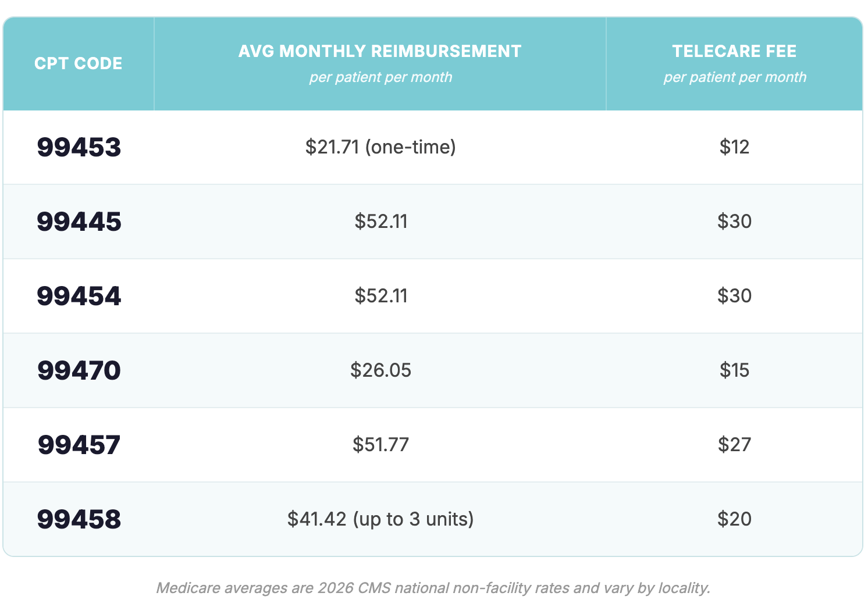Select CPT code 99453
Viewport: 868px width, 607px height.
coord(79,147)
